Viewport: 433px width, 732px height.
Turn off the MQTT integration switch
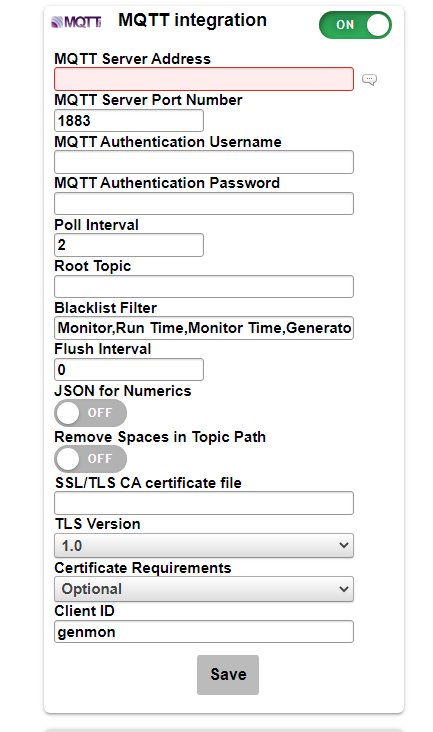pyautogui.click(x=355, y=25)
